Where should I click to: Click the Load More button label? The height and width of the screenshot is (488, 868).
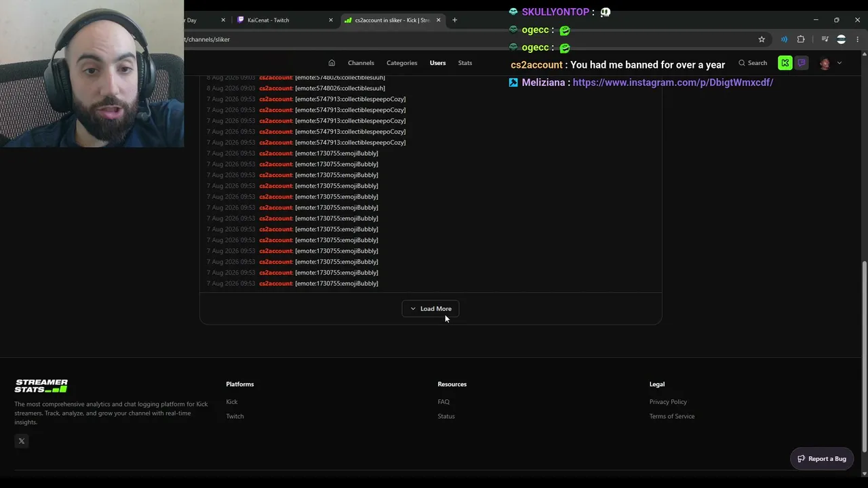[x=436, y=309]
